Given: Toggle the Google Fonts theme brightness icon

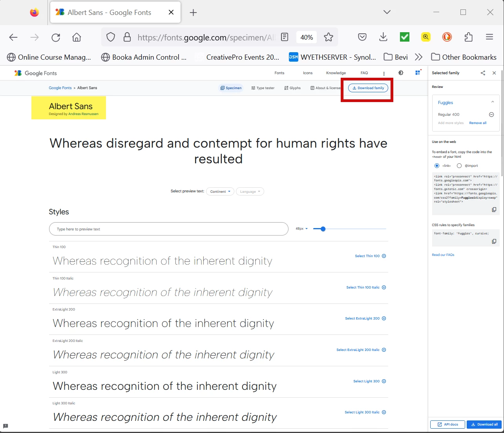Looking at the screenshot, I should pyautogui.click(x=401, y=73).
